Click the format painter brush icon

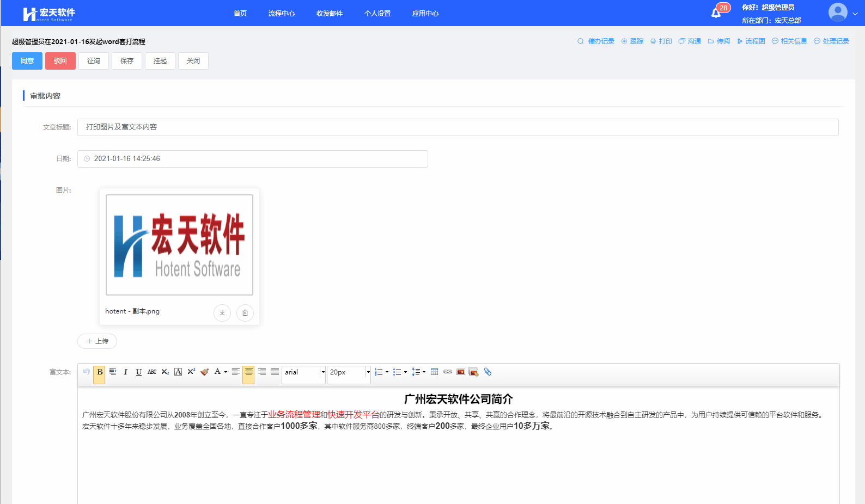pos(204,372)
